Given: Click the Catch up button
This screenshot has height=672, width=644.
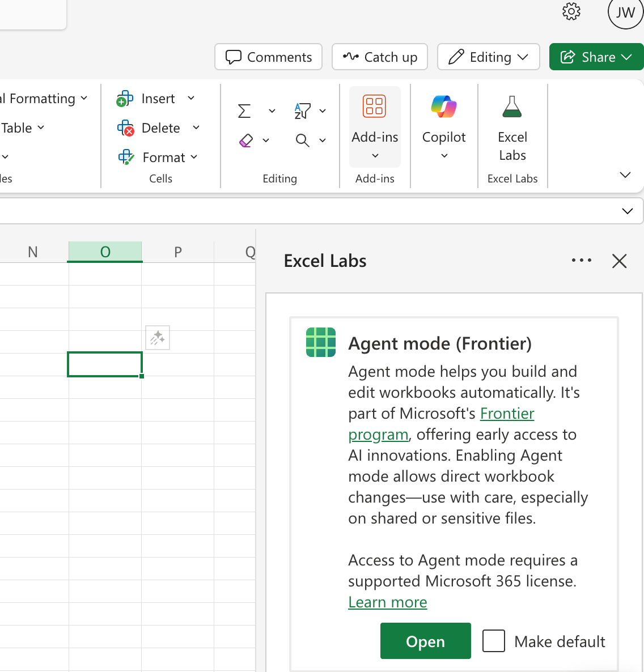Looking at the screenshot, I should [380, 57].
